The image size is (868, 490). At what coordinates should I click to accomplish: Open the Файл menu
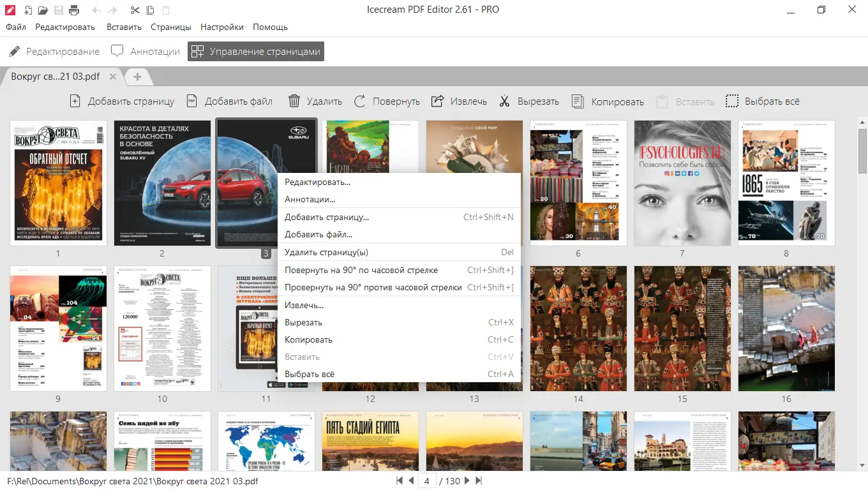coord(16,27)
